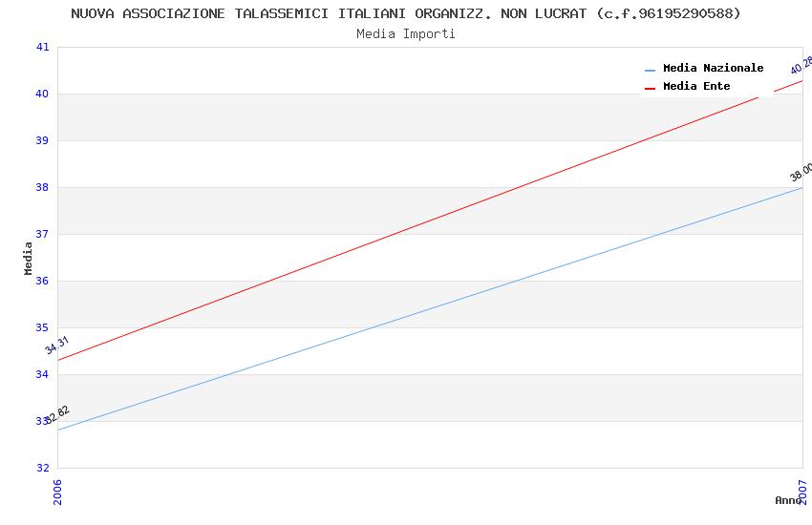Click the 'Media' y-axis title

(28, 258)
